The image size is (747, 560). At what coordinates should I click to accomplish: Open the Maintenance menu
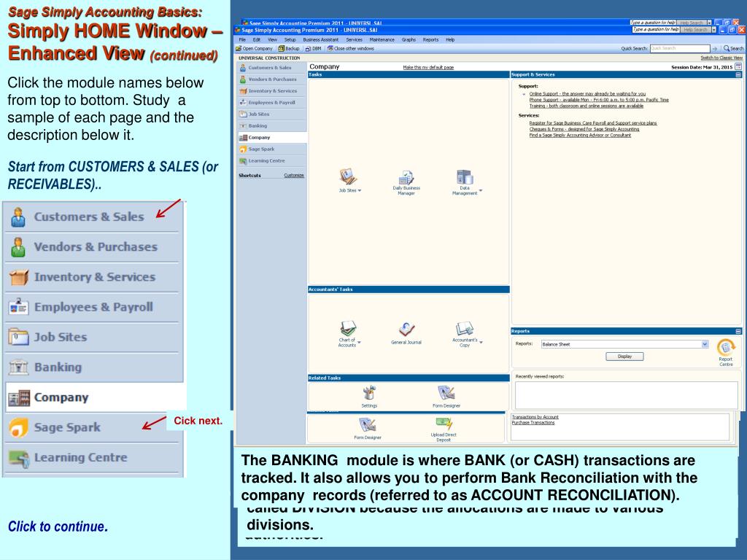pos(382,40)
